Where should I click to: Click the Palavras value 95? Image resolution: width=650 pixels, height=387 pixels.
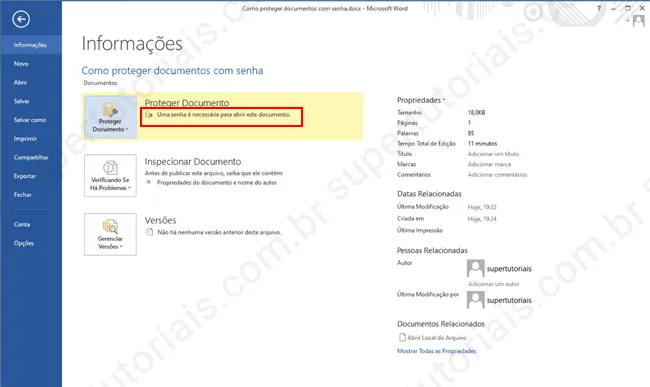[471, 133]
